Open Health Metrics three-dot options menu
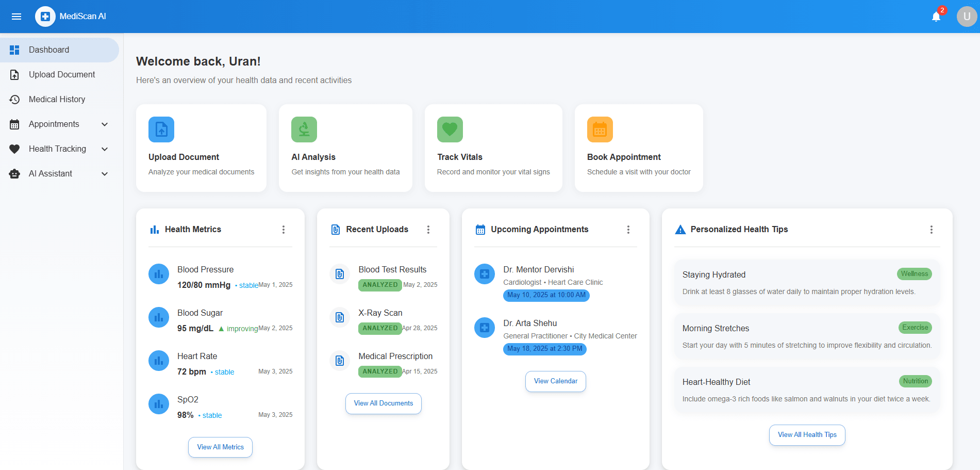The width and height of the screenshot is (980, 470). coord(284,230)
